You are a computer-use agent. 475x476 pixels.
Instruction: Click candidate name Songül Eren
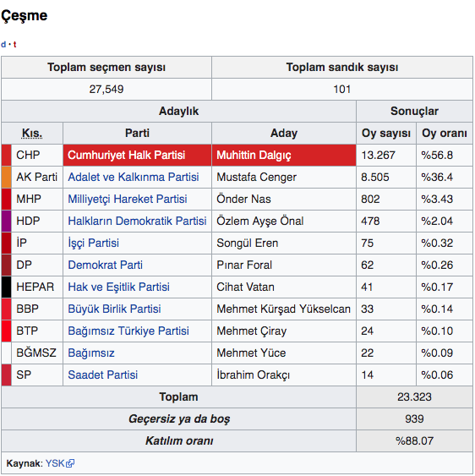pos(248,243)
